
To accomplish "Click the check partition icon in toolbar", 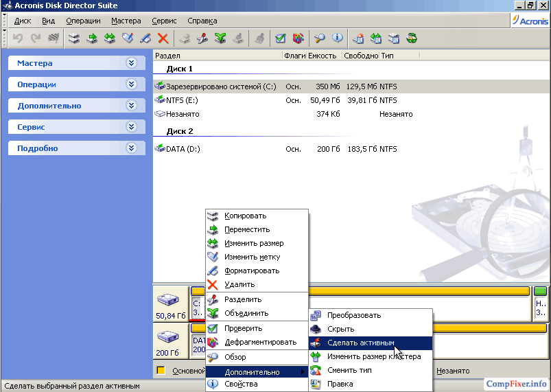I will click(x=281, y=38).
